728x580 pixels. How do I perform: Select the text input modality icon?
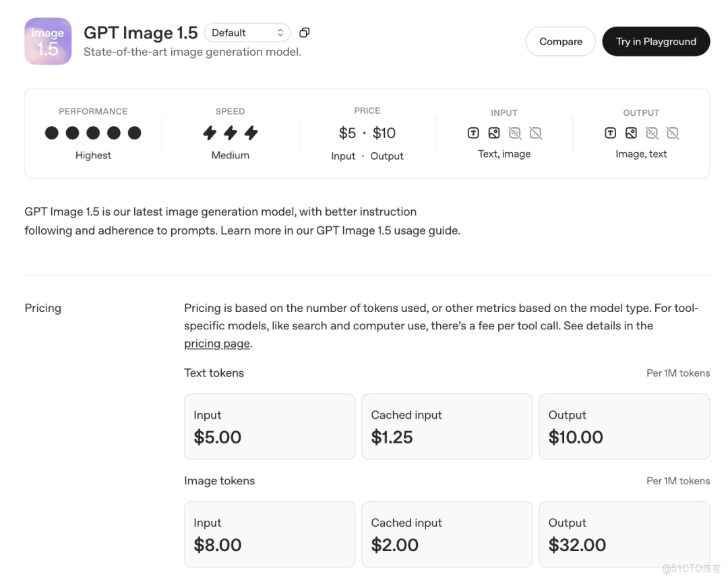tap(473, 133)
